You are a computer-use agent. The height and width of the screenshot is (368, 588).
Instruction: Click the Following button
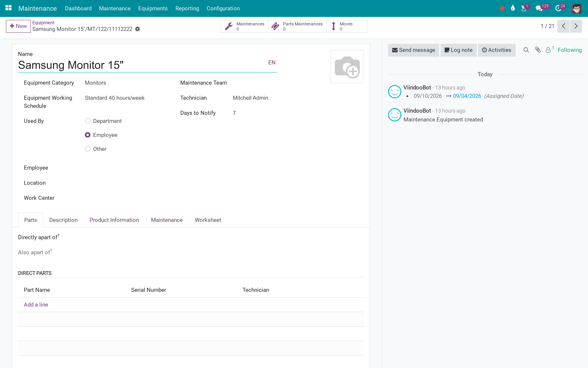tap(570, 50)
